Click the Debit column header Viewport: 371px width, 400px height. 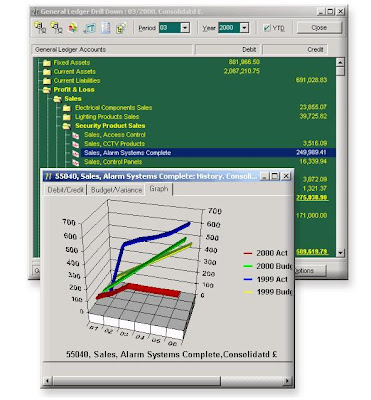click(228, 49)
